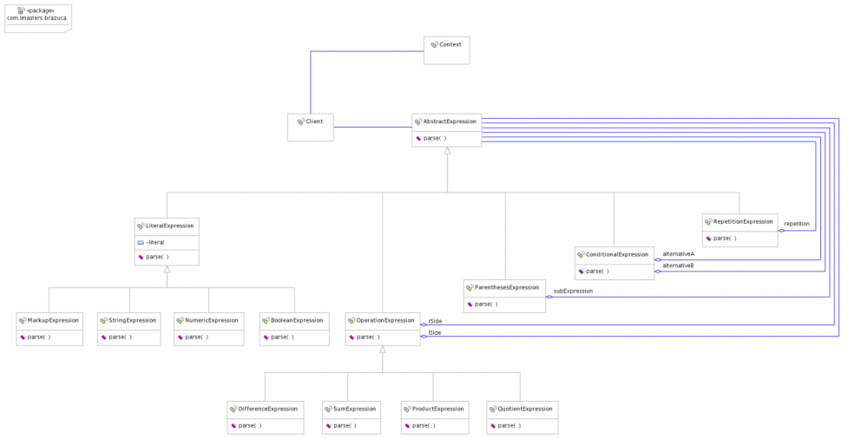Select the rSide association label
The image size is (868, 439).
[435, 321]
